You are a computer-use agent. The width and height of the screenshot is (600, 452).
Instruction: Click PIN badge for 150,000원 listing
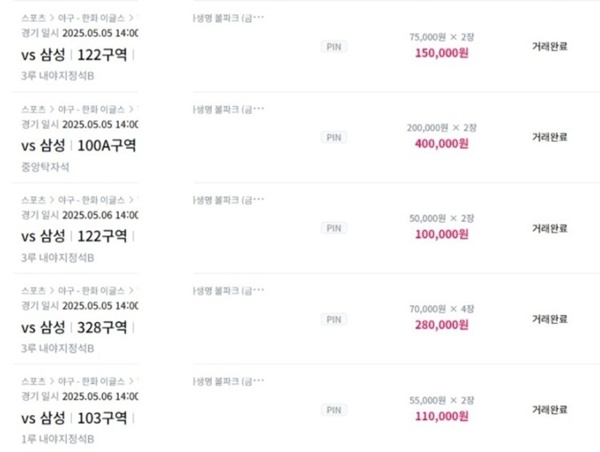[x=334, y=47]
